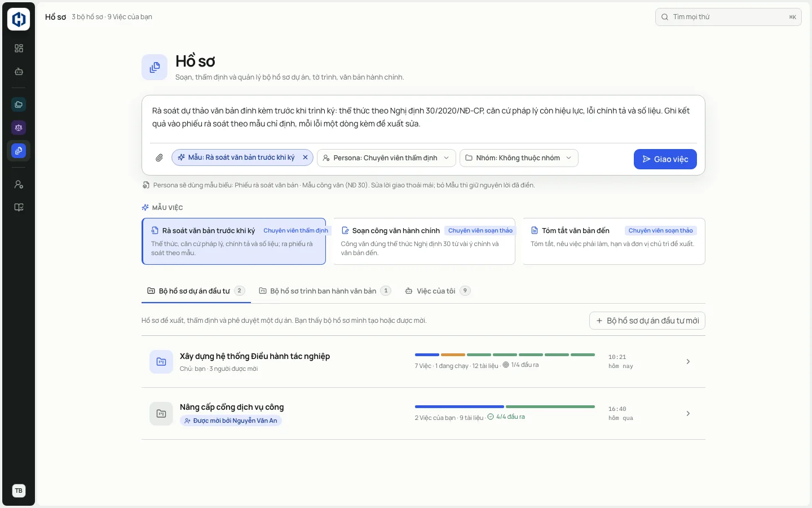Image resolution: width=812 pixels, height=508 pixels.
Task: Switch to Bộ hồ sơ trình ban hành văn bản tab
Action: pyautogui.click(x=325, y=291)
